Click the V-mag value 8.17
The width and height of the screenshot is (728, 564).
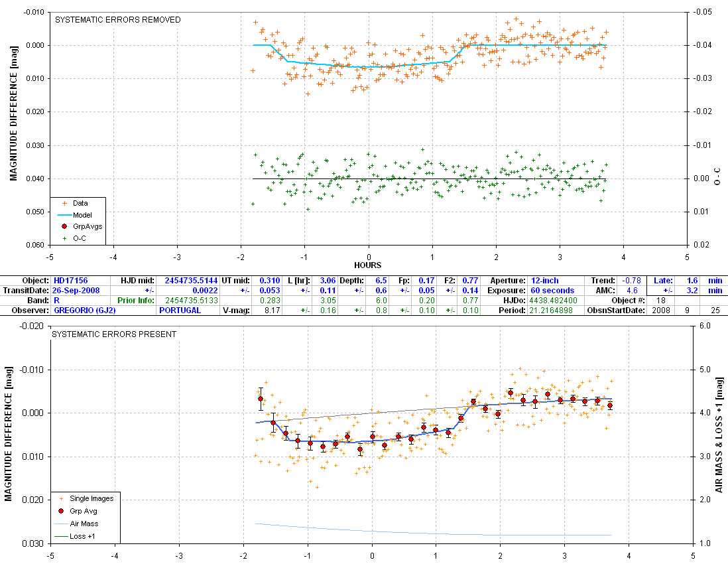[273, 311]
